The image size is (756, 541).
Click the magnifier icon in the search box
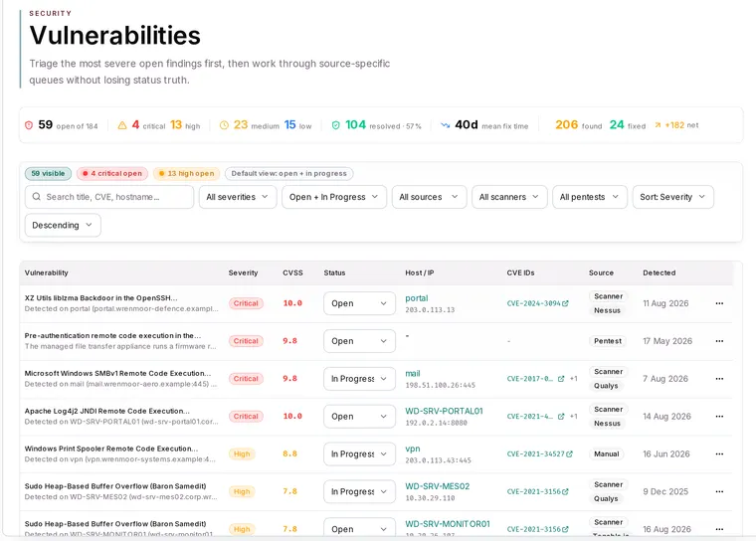(x=36, y=197)
